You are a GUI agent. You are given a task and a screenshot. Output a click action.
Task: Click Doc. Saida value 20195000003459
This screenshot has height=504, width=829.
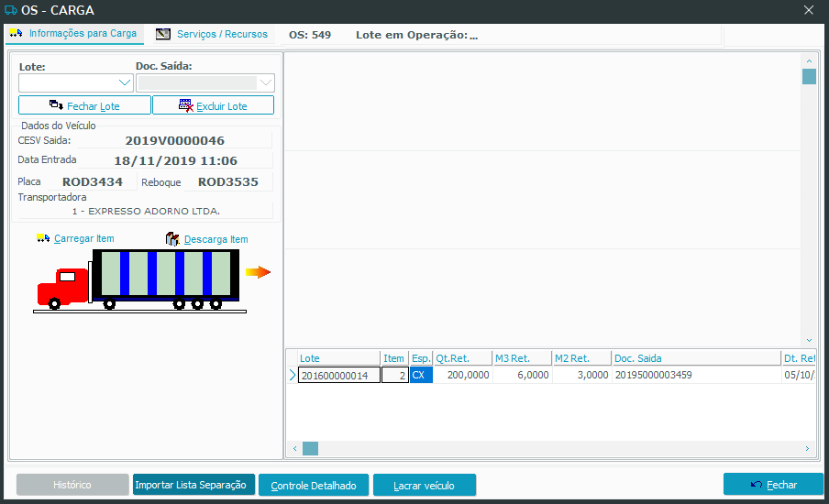(x=696, y=375)
